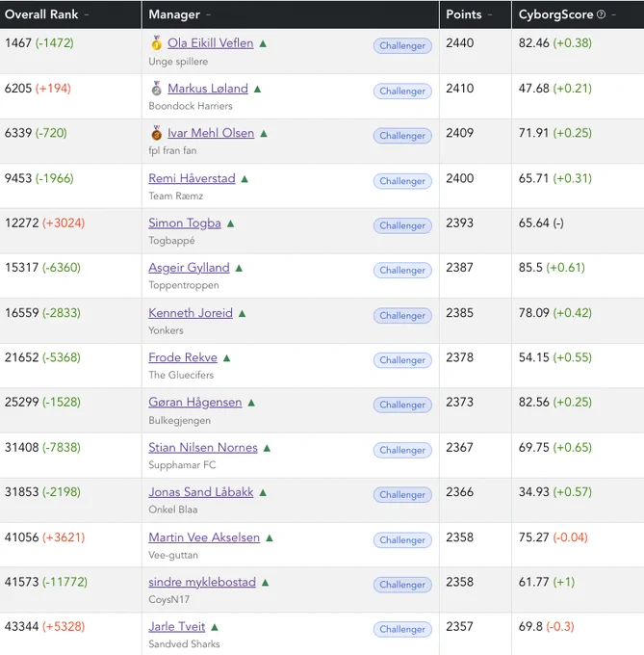Click the green triangle next to Markus Løland

tap(258, 89)
